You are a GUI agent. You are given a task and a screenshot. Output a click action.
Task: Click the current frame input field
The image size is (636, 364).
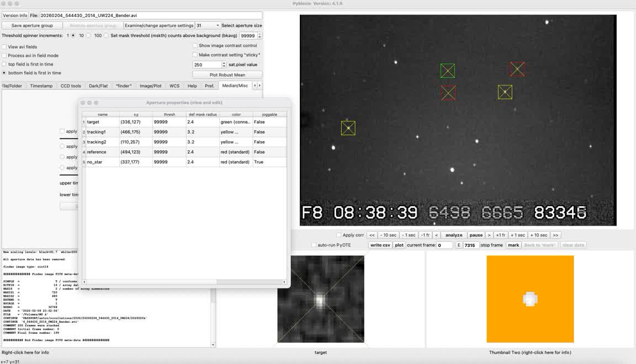pos(444,245)
